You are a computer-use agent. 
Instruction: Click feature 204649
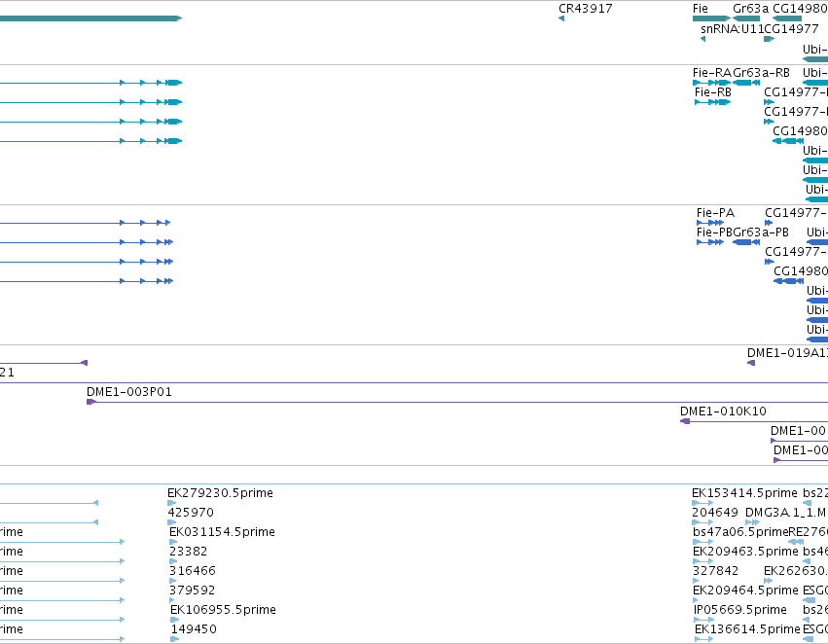[702, 522]
